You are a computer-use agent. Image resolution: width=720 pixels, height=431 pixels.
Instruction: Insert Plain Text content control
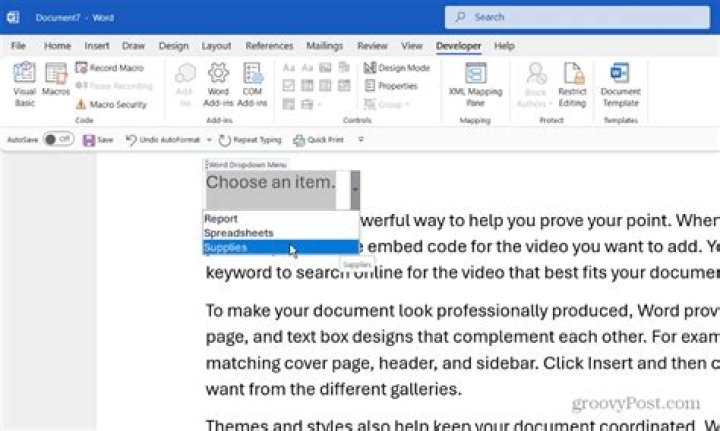pyautogui.click(x=307, y=68)
